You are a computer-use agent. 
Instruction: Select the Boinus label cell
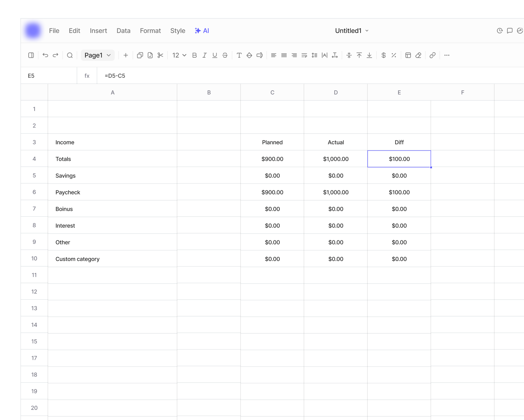(113, 209)
